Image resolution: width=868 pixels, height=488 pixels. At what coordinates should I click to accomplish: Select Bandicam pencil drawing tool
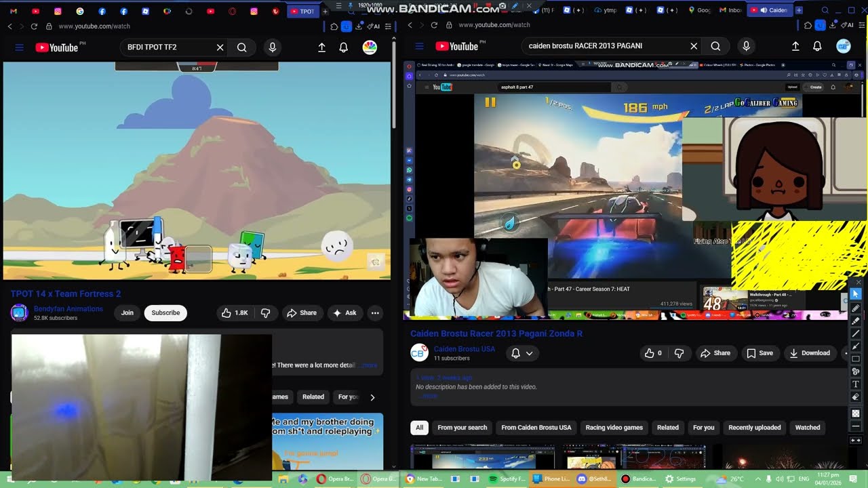click(856, 308)
